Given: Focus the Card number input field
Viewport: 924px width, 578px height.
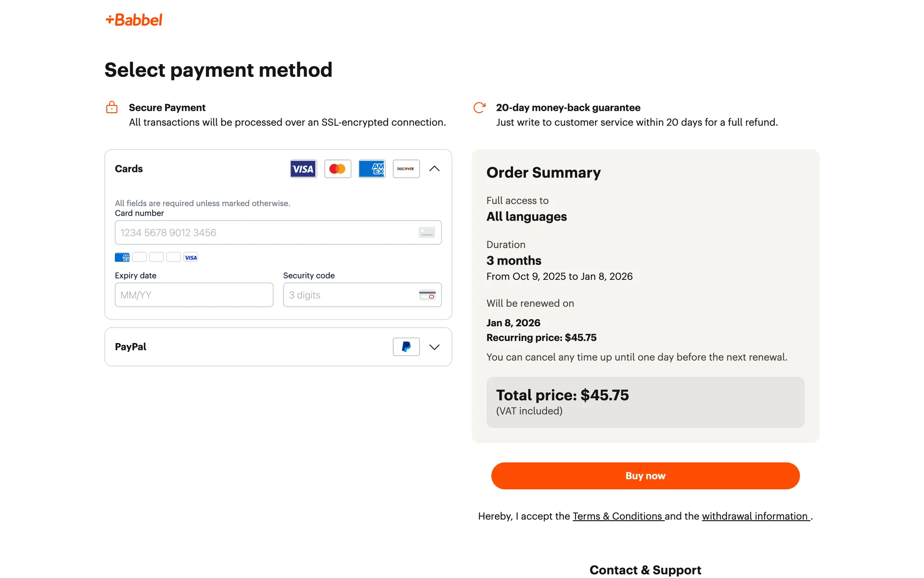Looking at the screenshot, I should [x=265, y=233].
